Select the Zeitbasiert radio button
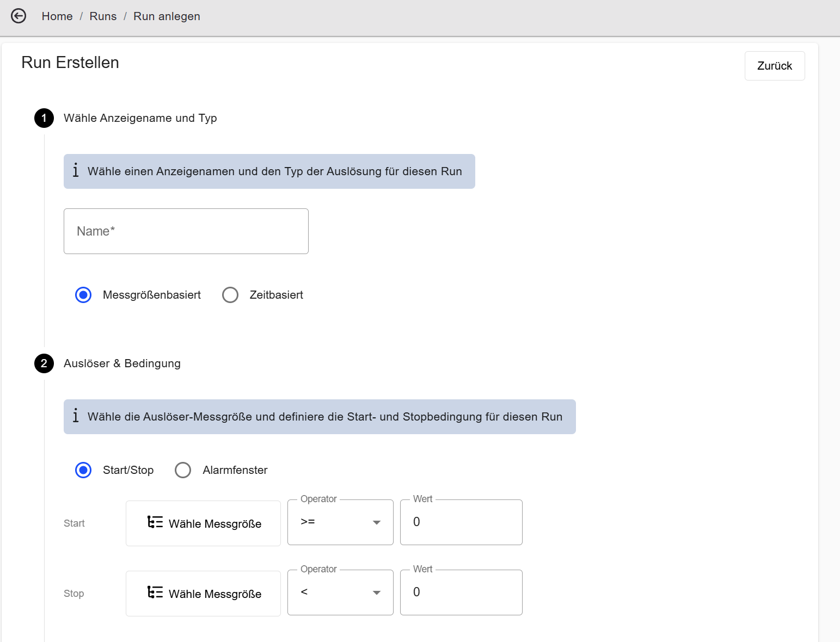Image resolution: width=840 pixels, height=642 pixels. click(x=230, y=295)
